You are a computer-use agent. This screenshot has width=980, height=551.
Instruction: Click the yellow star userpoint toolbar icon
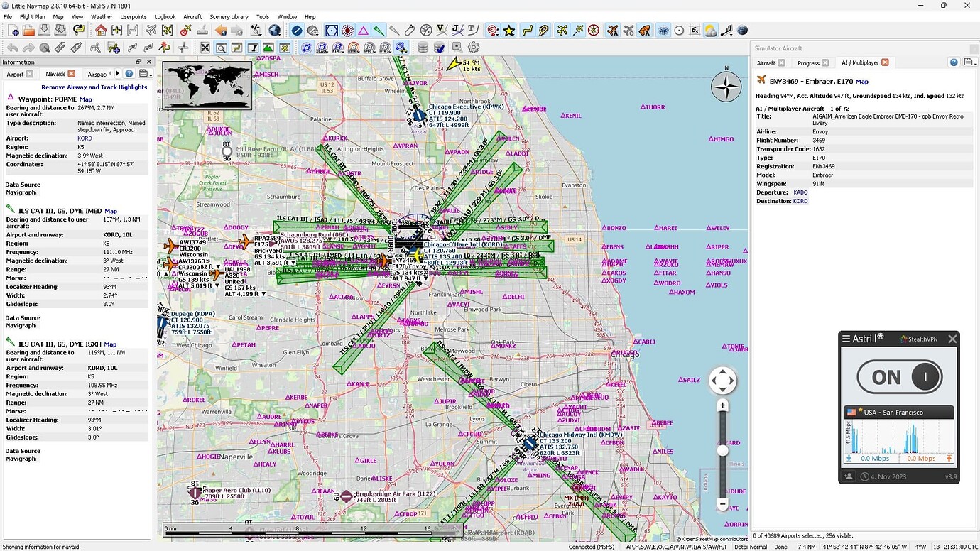point(508,31)
